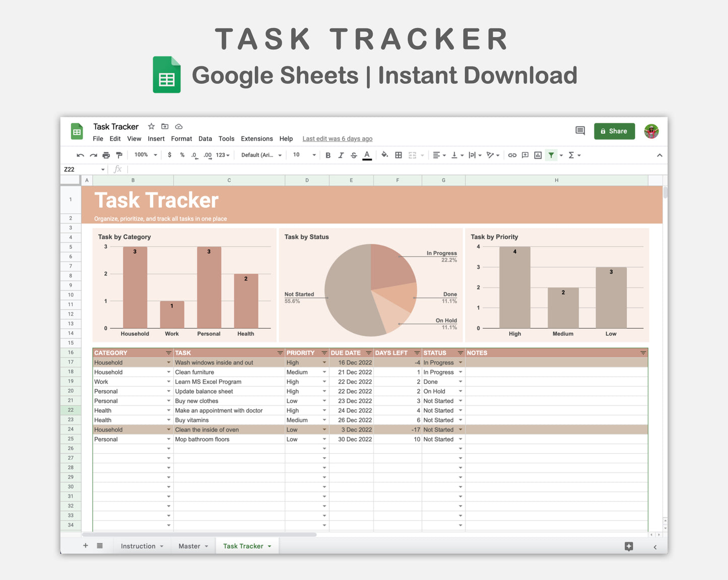Viewport: 728px width, 580px height.
Task: Apply strikethrough formatting
Action: coord(354,155)
